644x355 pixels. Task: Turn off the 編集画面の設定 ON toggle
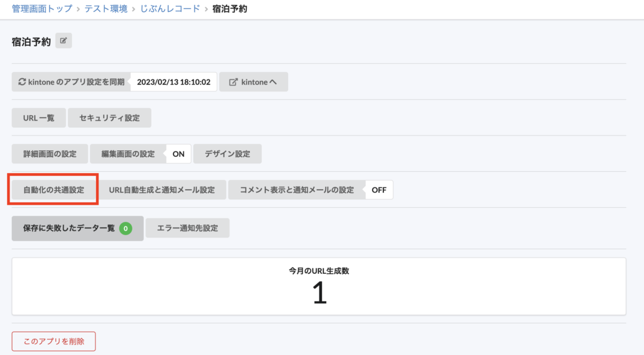pyautogui.click(x=178, y=153)
